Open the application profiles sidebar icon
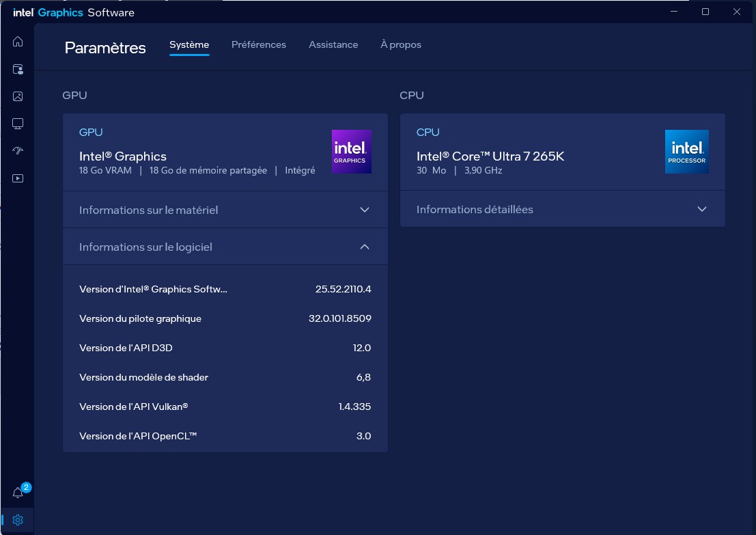 [x=18, y=69]
